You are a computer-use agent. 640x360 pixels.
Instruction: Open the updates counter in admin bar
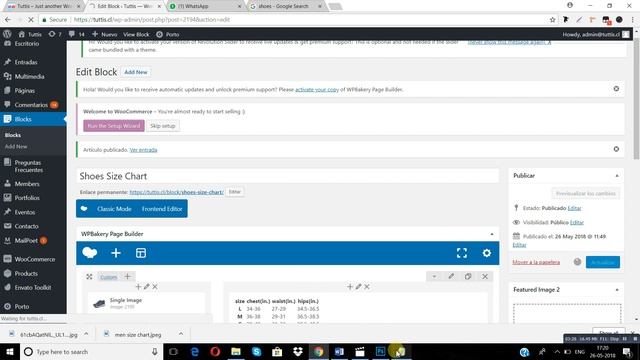click(x=55, y=34)
